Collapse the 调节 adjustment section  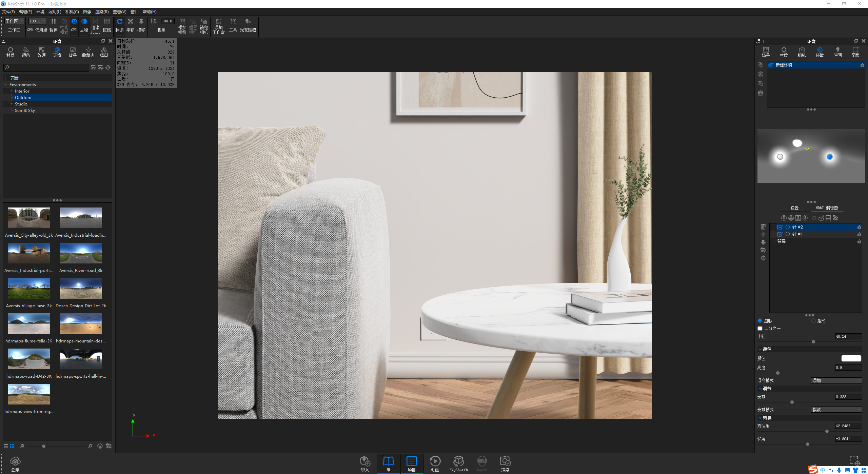point(760,389)
